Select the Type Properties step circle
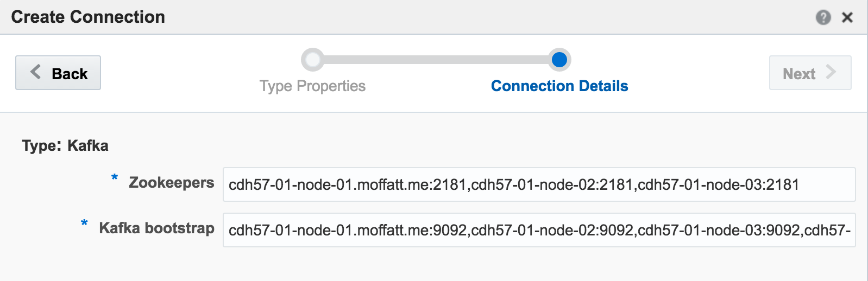Image resolution: width=868 pixels, height=281 pixels. (313, 60)
